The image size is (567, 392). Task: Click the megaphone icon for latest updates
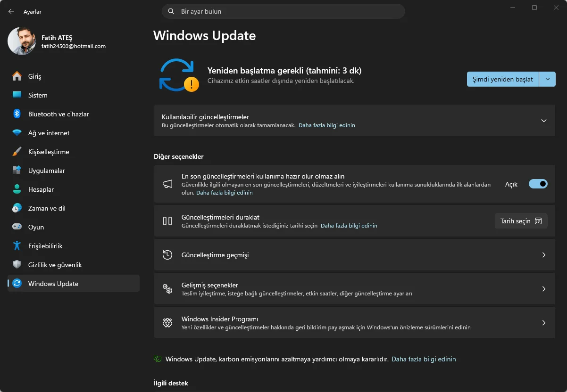pyautogui.click(x=167, y=184)
